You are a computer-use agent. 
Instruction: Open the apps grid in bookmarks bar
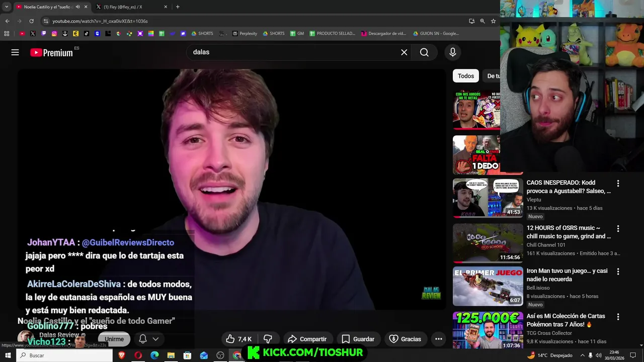[7, 34]
